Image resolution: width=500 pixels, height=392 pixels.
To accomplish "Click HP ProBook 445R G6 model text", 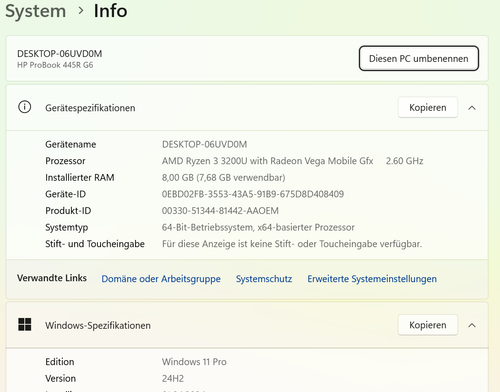I will coord(55,65).
